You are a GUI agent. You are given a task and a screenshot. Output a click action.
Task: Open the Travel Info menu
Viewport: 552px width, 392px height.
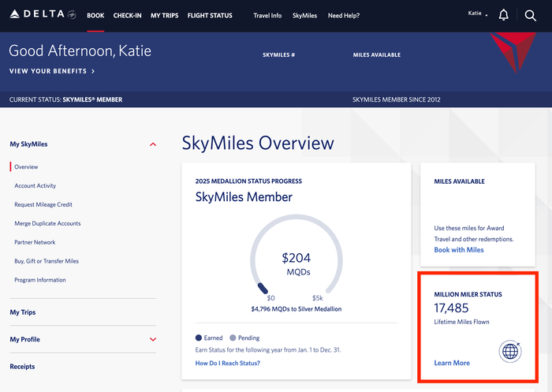267,16
